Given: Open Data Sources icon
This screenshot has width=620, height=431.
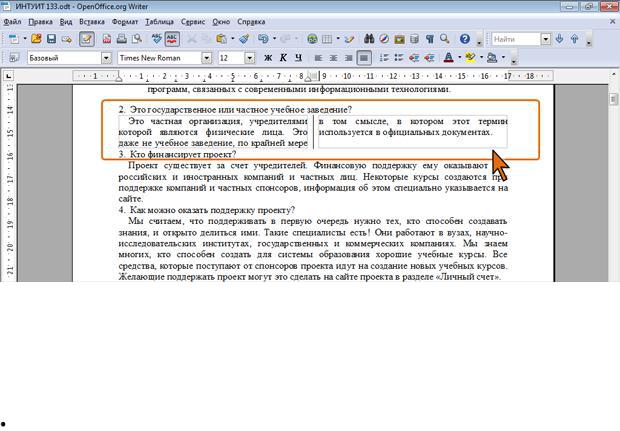Looking at the screenshot, I should click(x=414, y=39).
